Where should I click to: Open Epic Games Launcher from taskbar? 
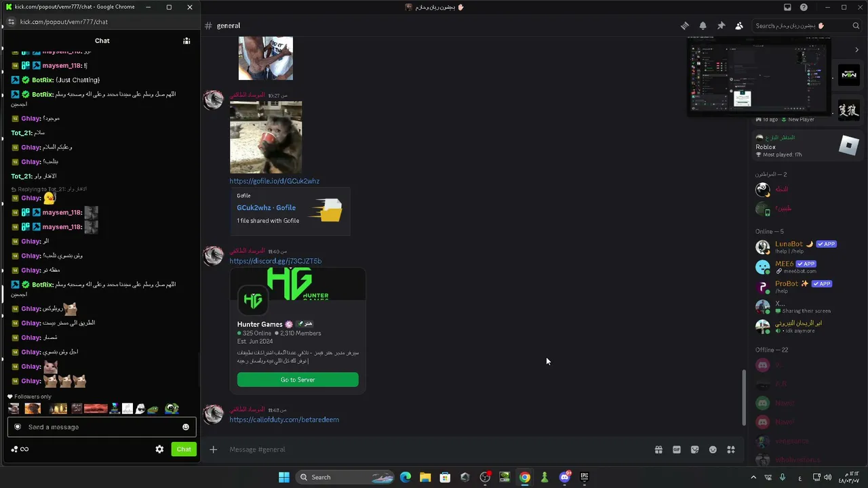click(x=584, y=477)
